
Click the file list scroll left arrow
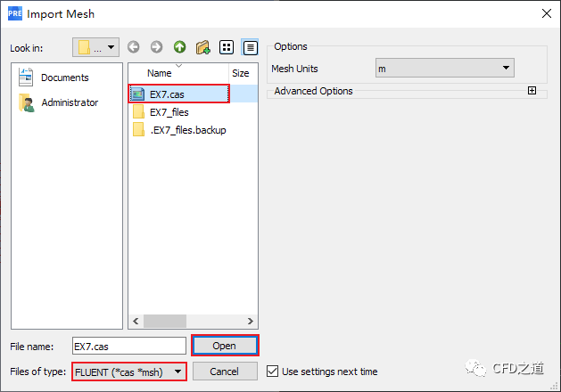[136, 321]
